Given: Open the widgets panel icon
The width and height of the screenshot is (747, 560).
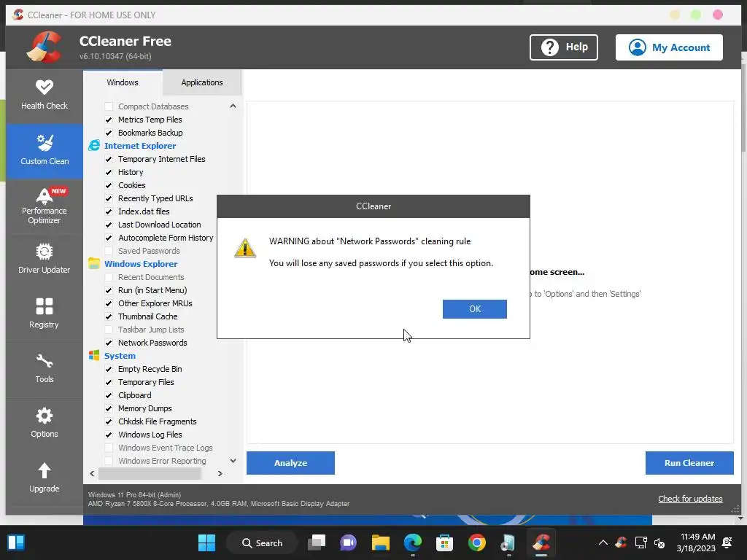Looking at the screenshot, I should tap(16, 542).
